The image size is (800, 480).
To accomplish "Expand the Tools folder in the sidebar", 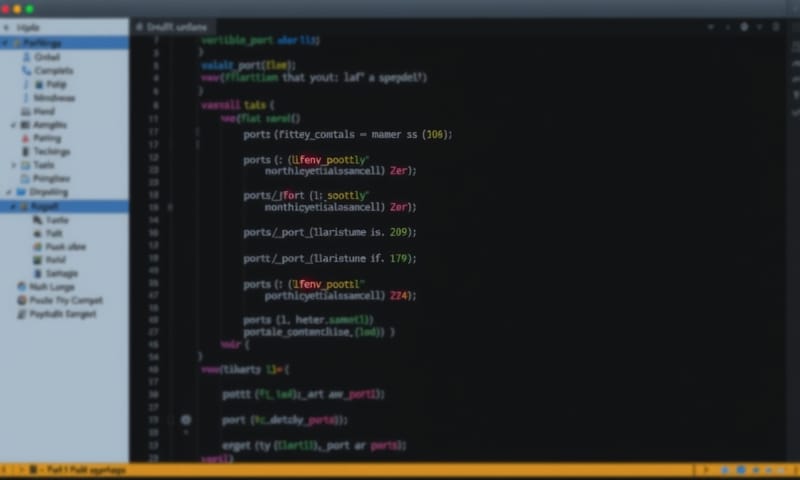I will point(14,165).
